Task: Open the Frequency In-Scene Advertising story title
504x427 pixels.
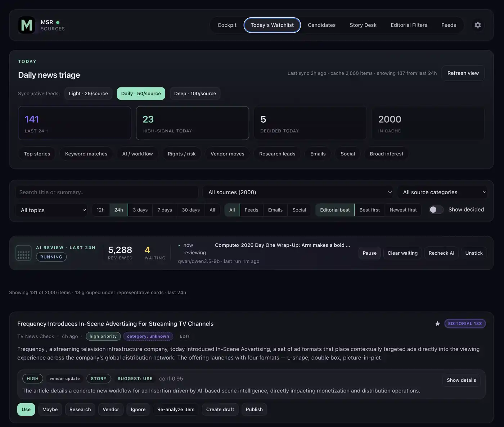Action: [115, 324]
